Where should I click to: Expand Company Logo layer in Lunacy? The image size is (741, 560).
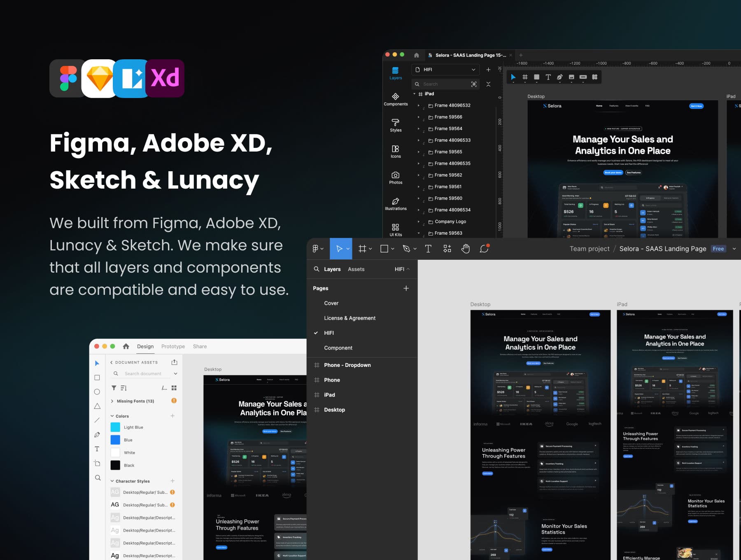point(419,222)
